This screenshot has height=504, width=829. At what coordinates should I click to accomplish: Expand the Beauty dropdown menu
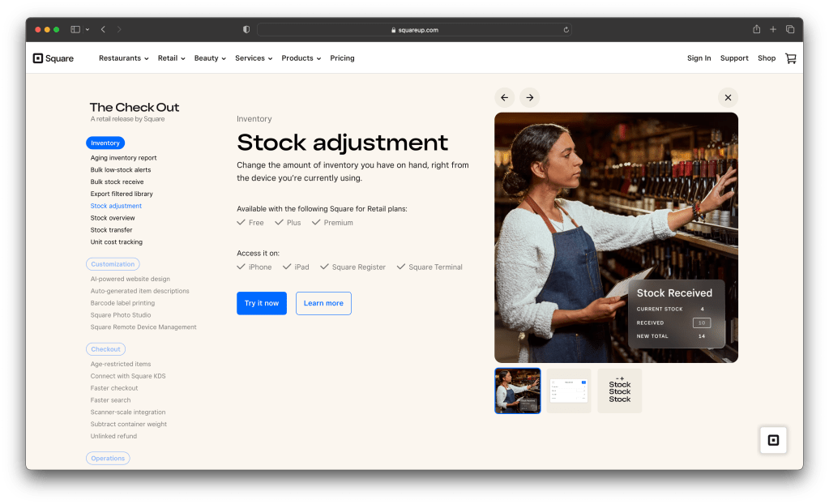pyautogui.click(x=211, y=58)
